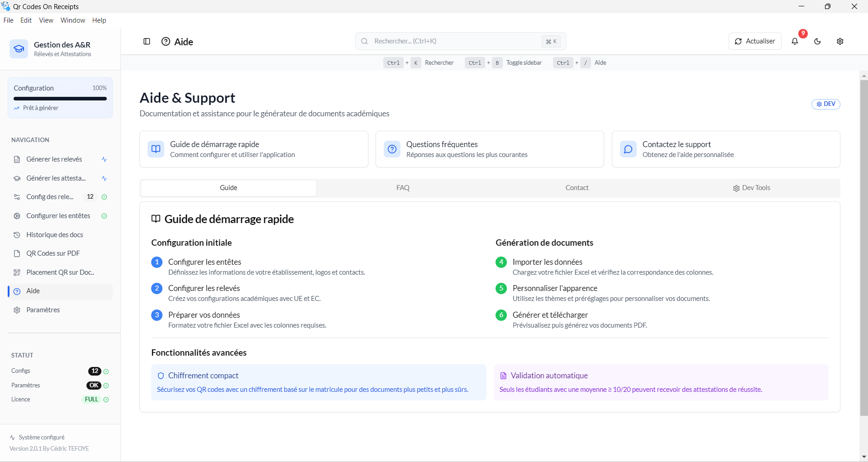Open the Questions fréquentes card
Screen dimensions: 868x462
pyautogui.click(x=490, y=149)
